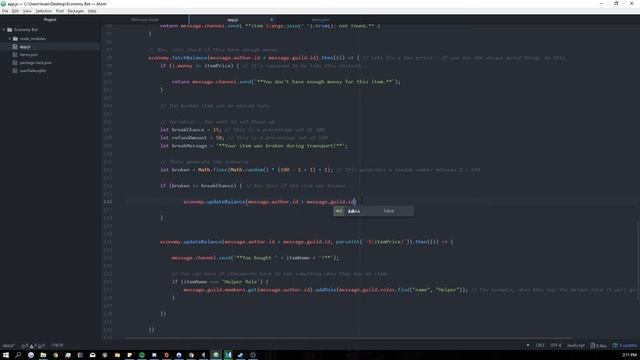640x360 pixels.
Task: Change the UTF-8 file encoding
Action: point(556,345)
